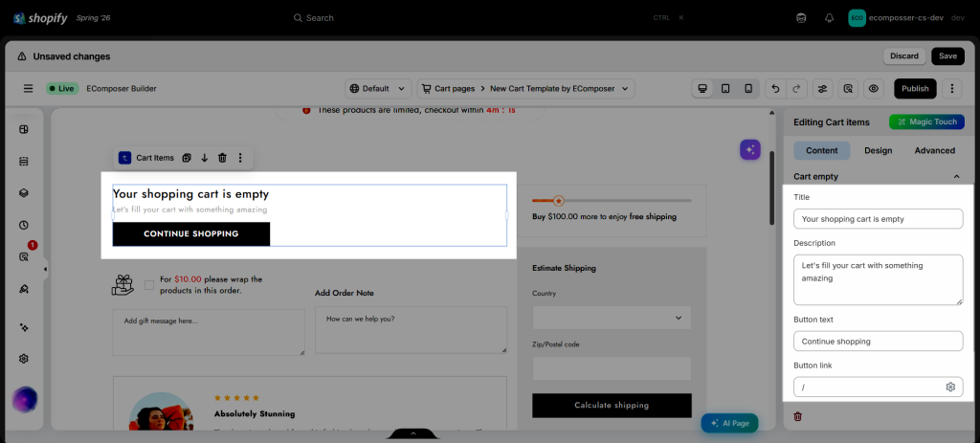Open the Sidekick icon beside the bell

coord(801,18)
